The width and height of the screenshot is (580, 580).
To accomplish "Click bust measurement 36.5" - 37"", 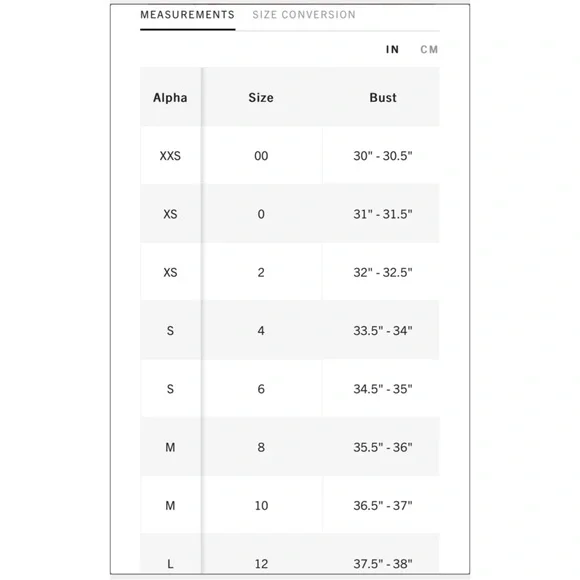I will point(383,506).
